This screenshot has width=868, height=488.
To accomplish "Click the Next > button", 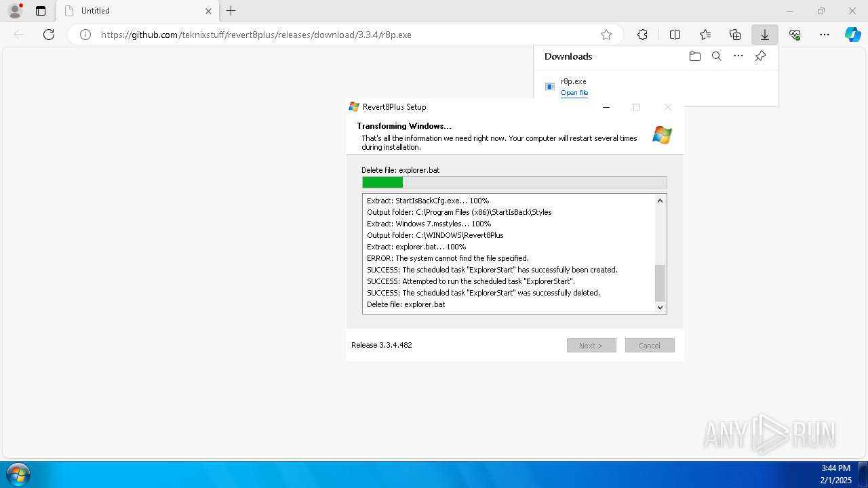I will click(591, 346).
